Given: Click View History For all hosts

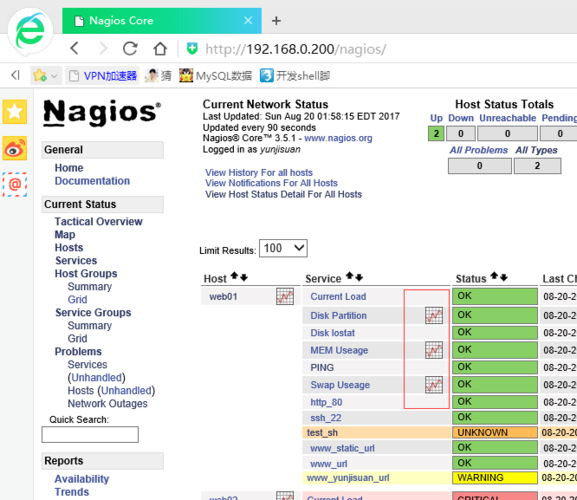Looking at the screenshot, I should pos(259,173).
